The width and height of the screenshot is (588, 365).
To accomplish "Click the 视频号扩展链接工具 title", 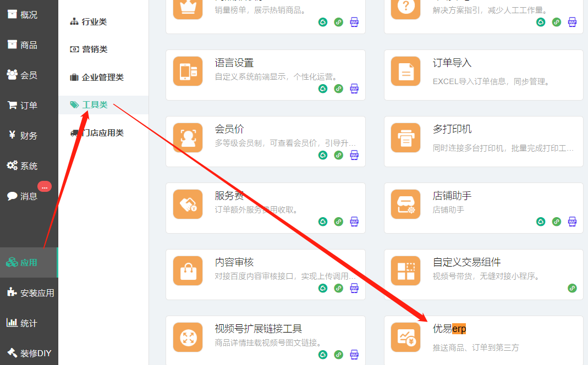I will [x=259, y=329].
